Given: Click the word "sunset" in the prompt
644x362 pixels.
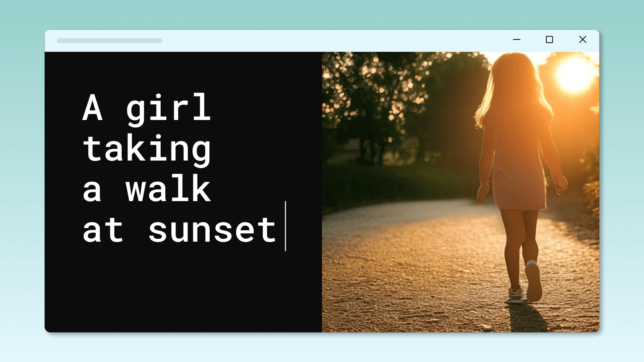Looking at the screenshot, I should point(212,230).
